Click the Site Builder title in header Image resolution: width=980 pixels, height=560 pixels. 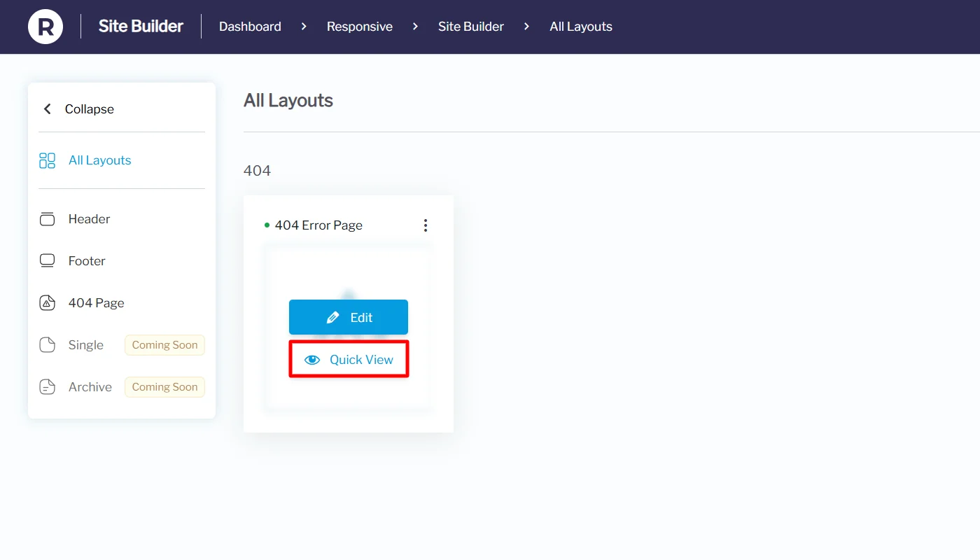point(141,27)
